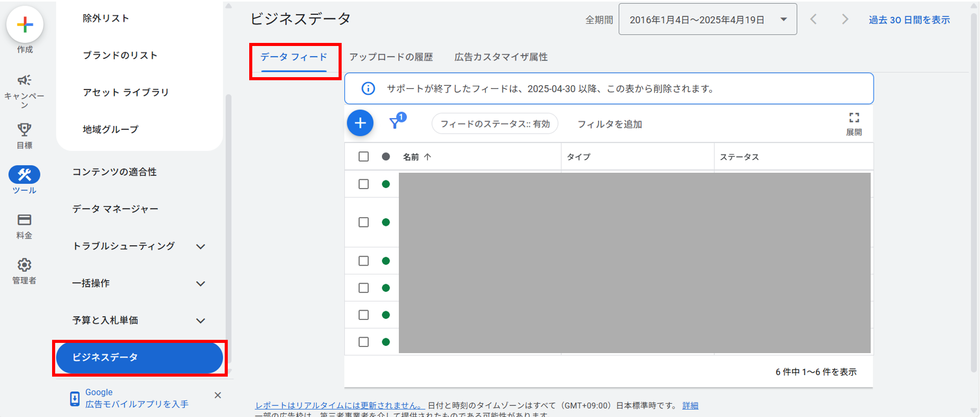Click the 名前 column header
This screenshot has width=980, height=417.
411,157
